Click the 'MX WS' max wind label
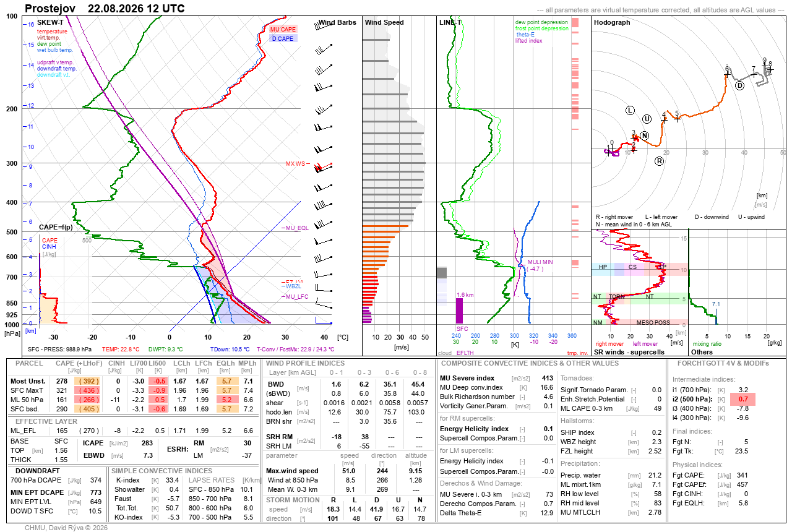The height and width of the screenshot is (532, 792). tap(296, 164)
